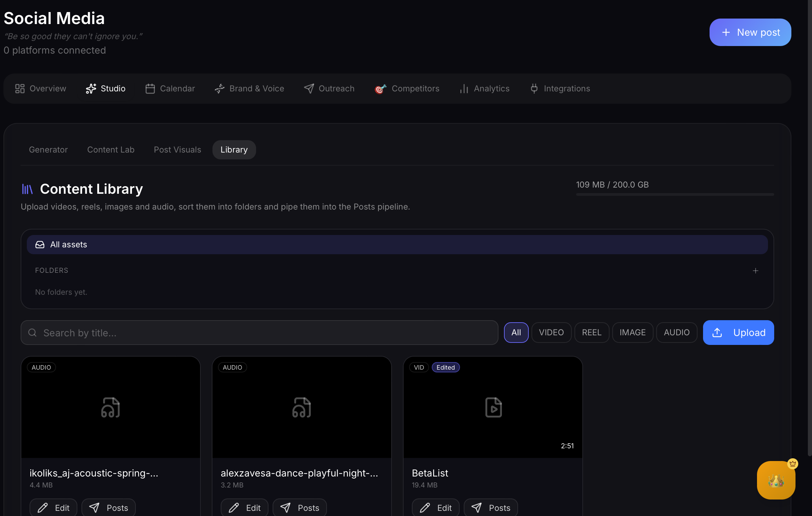Viewport: 812px width, 516px height.
Task: Click the Competitors target icon
Action: click(381, 89)
